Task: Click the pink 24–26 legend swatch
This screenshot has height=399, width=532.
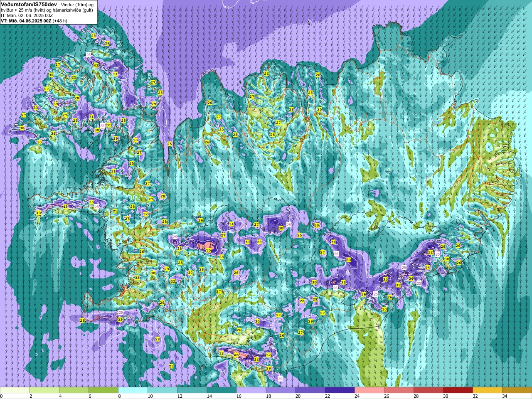Action: (x=369, y=390)
